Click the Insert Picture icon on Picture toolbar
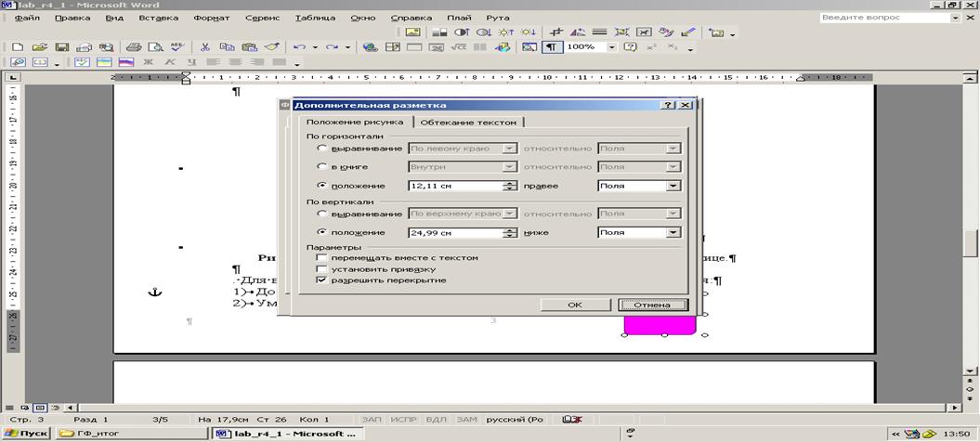This screenshot has width=980, height=442. [414, 32]
